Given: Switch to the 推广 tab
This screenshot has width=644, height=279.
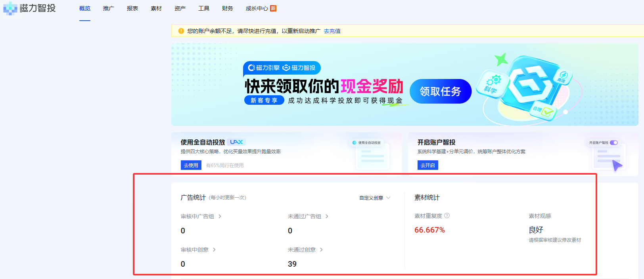Looking at the screenshot, I should pos(109,8).
